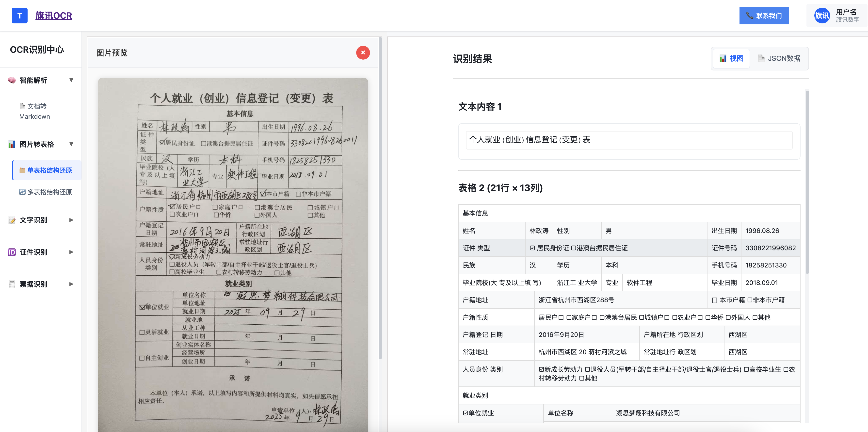
Task: Click the pencil icon beside 文字识别
Action: click(12, 220)
